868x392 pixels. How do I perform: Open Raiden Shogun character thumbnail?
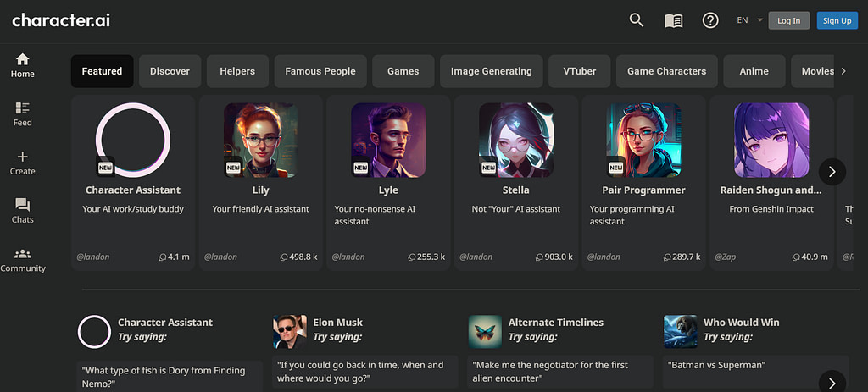[771, 140]
